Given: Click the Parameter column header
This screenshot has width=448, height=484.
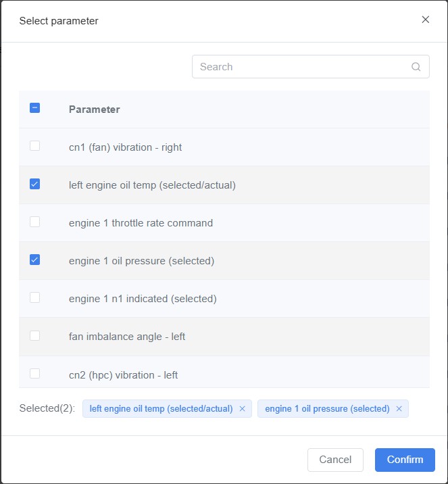Looking at the screenshot, I should [x=95, y=110].
